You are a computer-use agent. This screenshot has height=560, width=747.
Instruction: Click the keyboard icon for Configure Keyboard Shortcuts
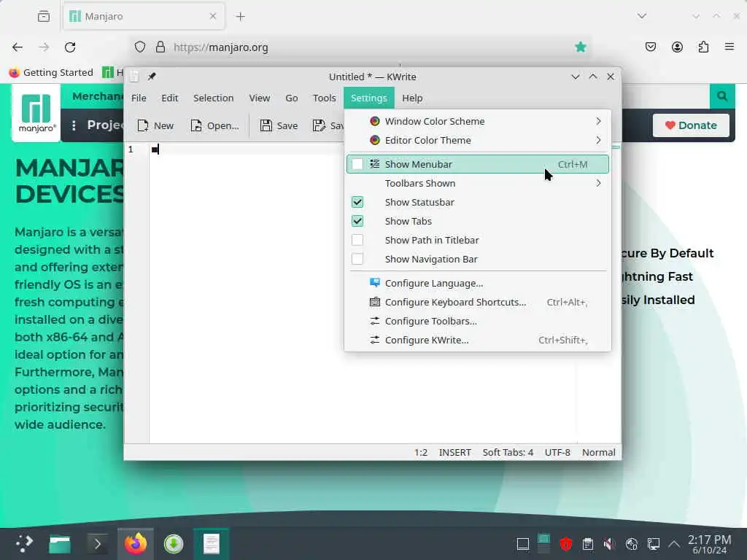375,302
